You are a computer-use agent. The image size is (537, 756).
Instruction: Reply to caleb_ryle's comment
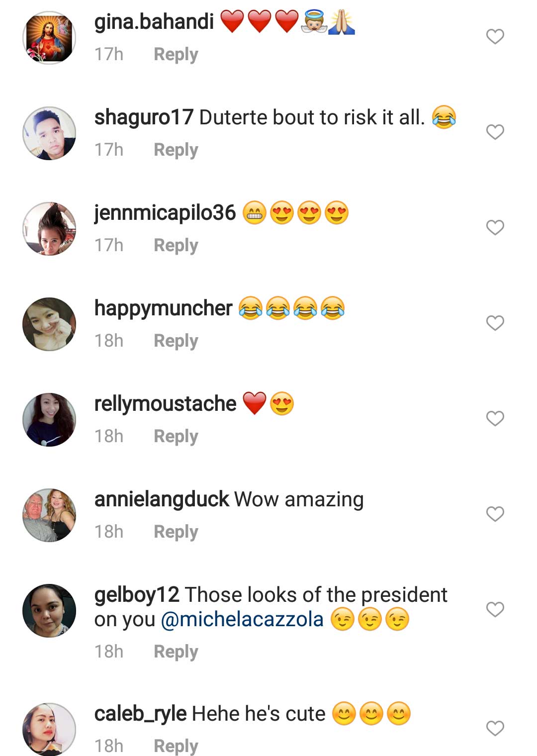(176, 746)
